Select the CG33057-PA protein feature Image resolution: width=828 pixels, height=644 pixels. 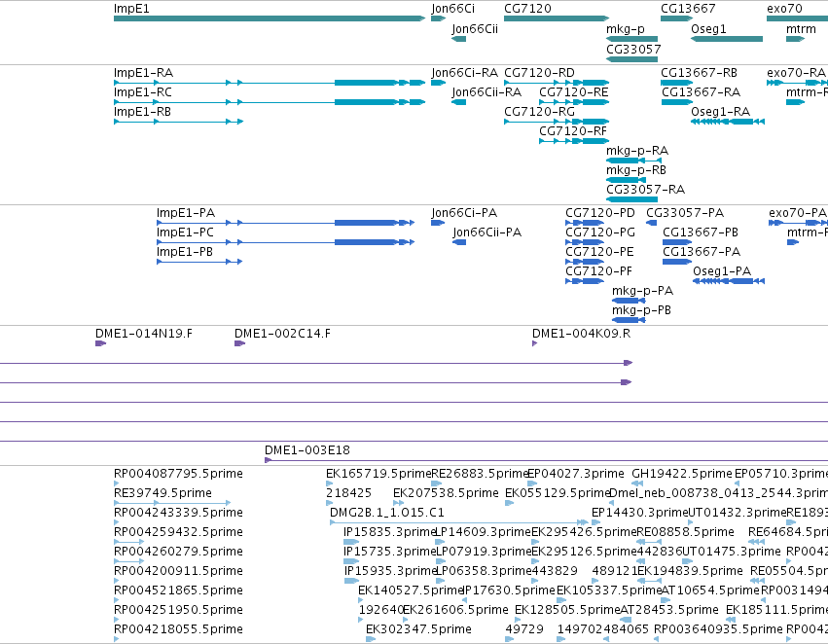(x=652, y=223)
